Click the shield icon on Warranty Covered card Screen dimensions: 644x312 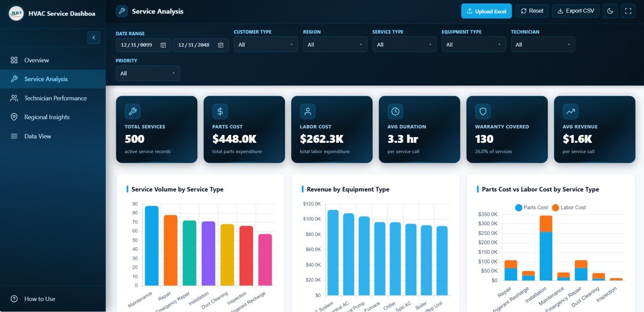[x=482, y=111]
